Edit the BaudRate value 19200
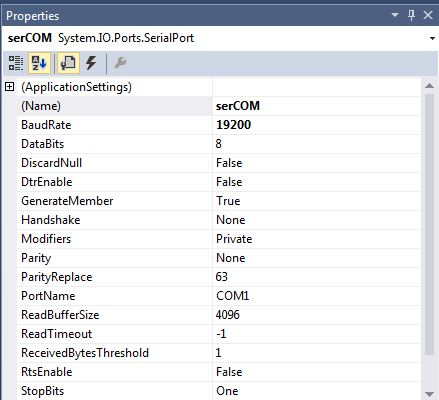 tap(316, 125)
